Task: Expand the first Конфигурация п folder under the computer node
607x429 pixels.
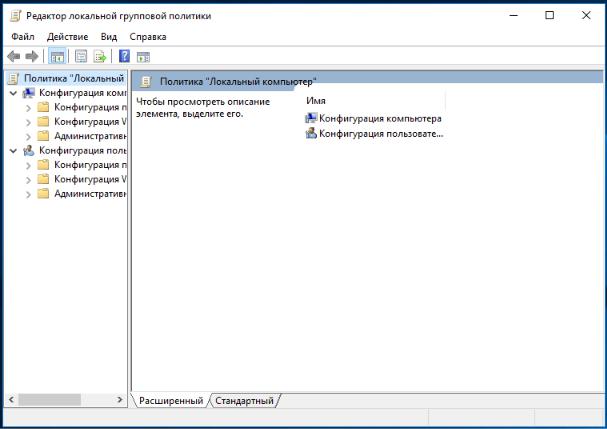Action: pos(28,108)
